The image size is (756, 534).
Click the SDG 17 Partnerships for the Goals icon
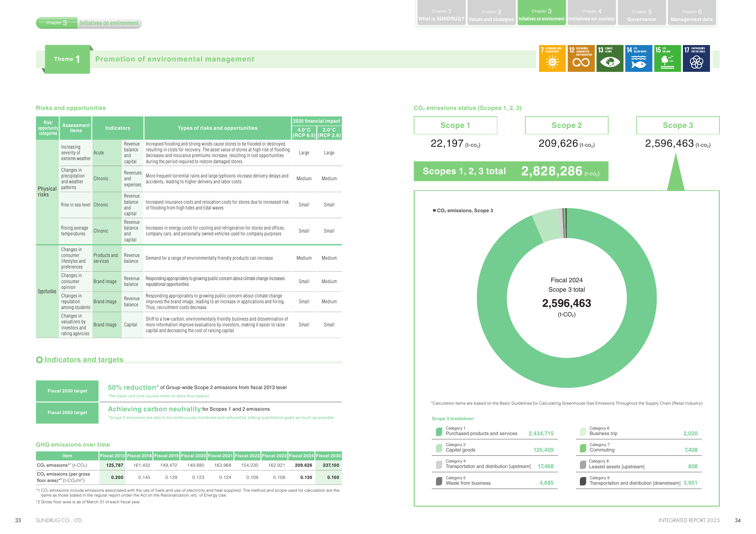[696, 58]
